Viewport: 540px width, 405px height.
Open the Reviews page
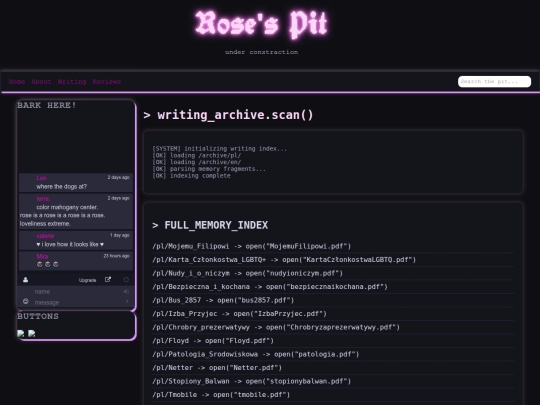point(107,82)
